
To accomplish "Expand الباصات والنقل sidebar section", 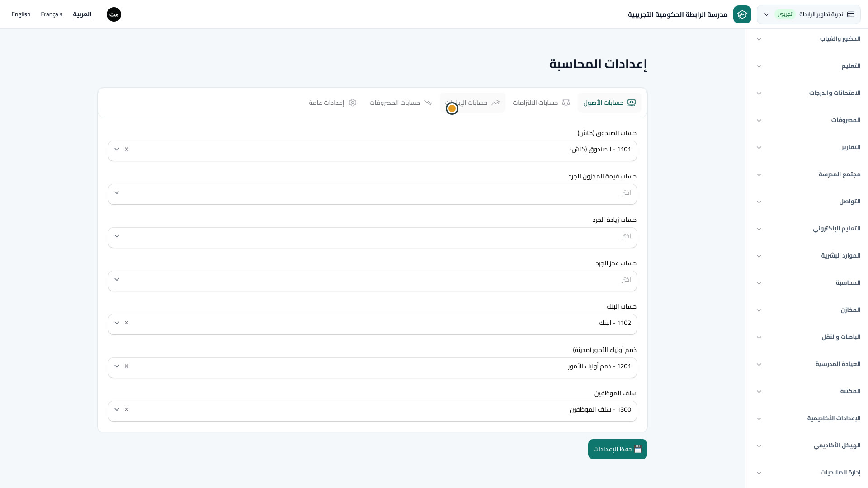I will coord(808,337).
